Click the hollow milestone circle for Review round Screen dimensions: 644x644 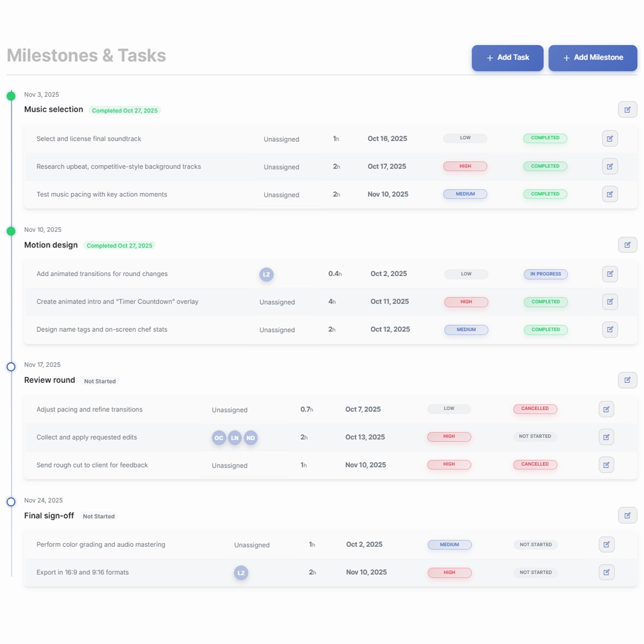tap(11, 366)
